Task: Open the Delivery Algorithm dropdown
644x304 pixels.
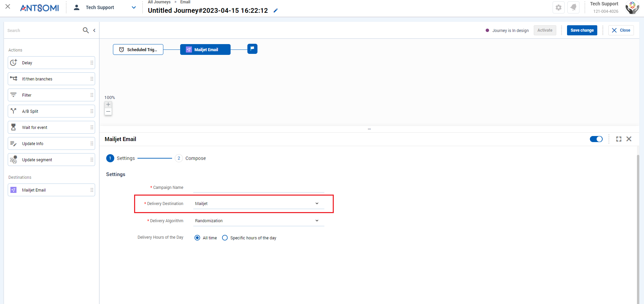Action: coord(259,221)
